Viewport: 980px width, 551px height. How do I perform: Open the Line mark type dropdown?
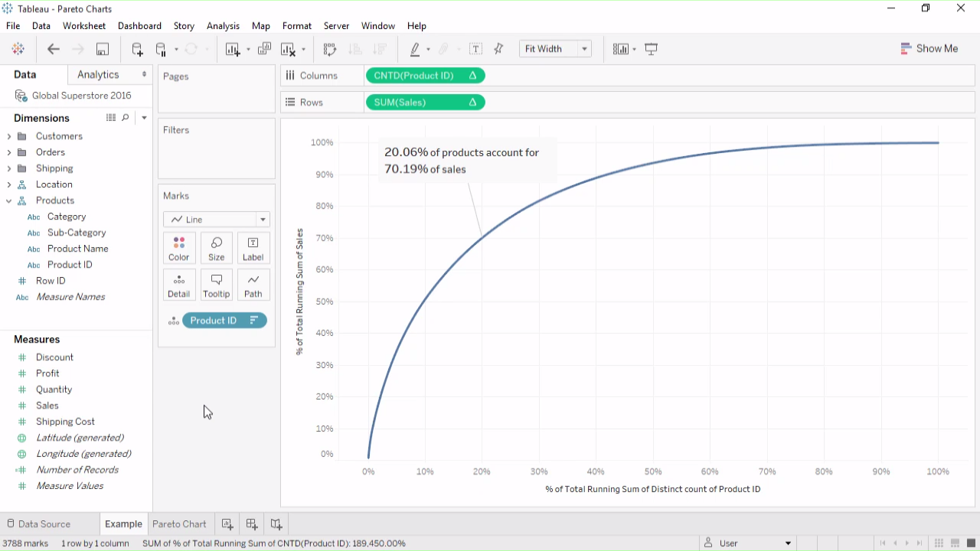tap(216, 220)
